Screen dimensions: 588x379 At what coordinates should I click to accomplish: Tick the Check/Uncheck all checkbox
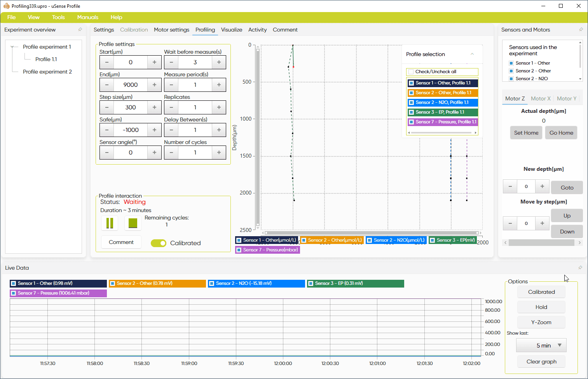(411, 72)
